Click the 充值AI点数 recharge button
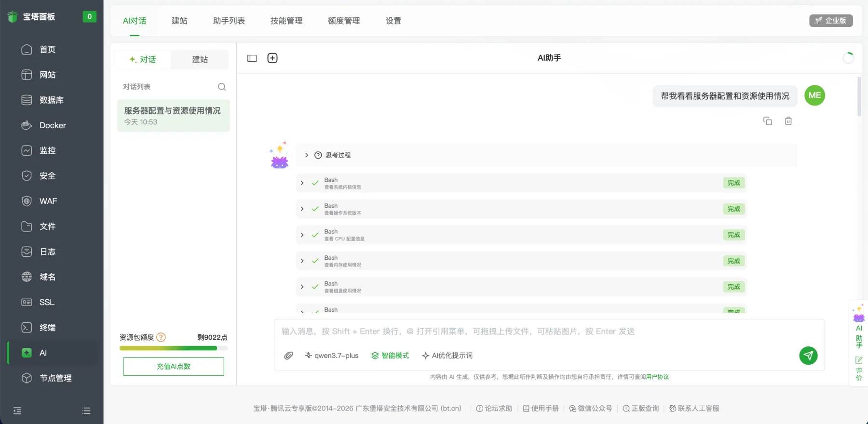Image resolution: width=868 pixels, height=424 pixels. tap(174, 366)
